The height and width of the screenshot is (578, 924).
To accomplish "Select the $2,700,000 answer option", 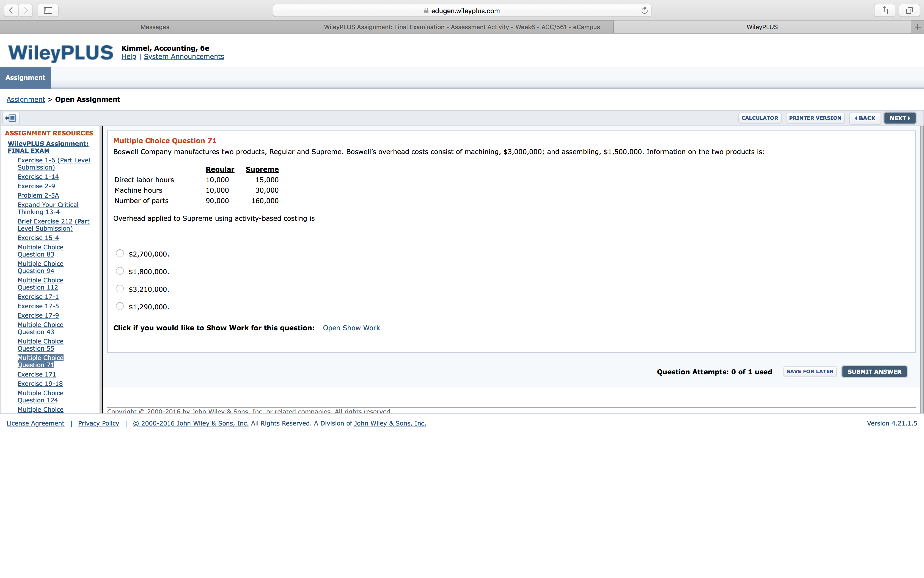I will [120, 253].
